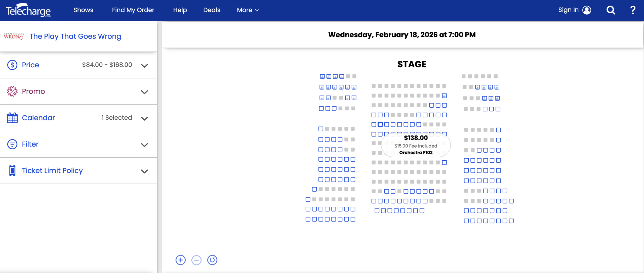Image resolution: width=644 pixels, height=273 pixels.
Task: Open The Play That Goes Wrong link
Action: tap(75, 36)
